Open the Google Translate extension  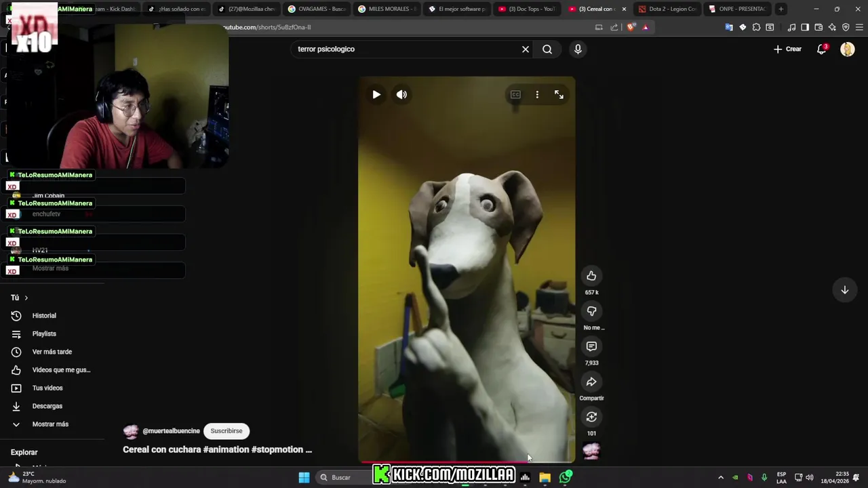point(729,27)
